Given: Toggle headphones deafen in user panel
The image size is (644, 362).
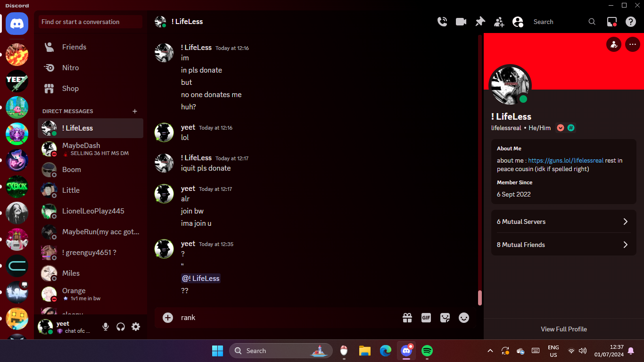Looking at the screenshot, I should (x=121, y=327).
